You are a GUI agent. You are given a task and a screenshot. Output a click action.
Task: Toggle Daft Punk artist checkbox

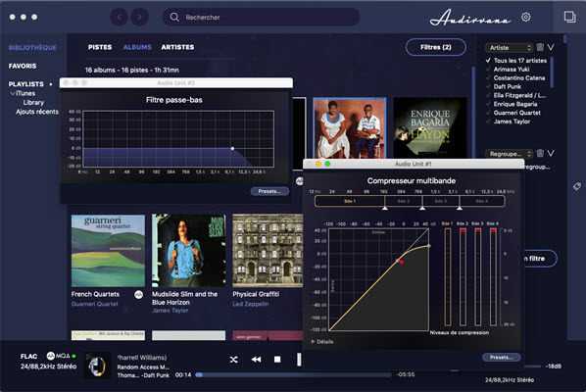[488, 86]
